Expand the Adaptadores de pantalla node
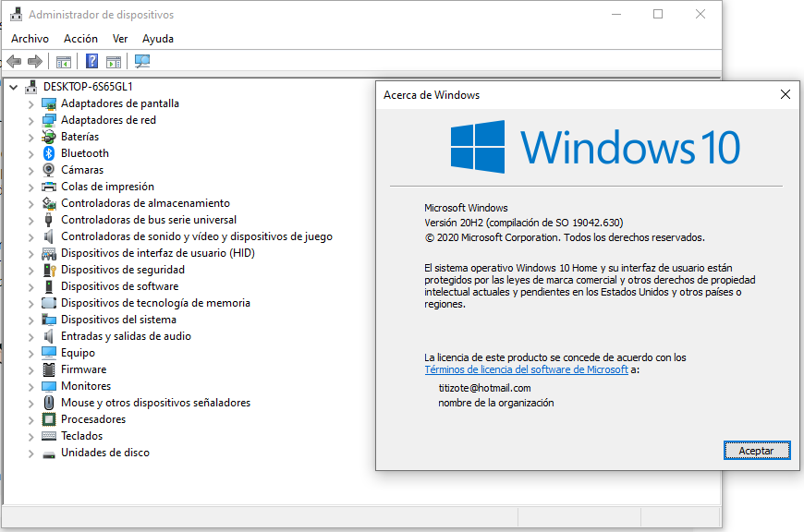The width and height of the screenshot is (804, 532). point(30,104)
